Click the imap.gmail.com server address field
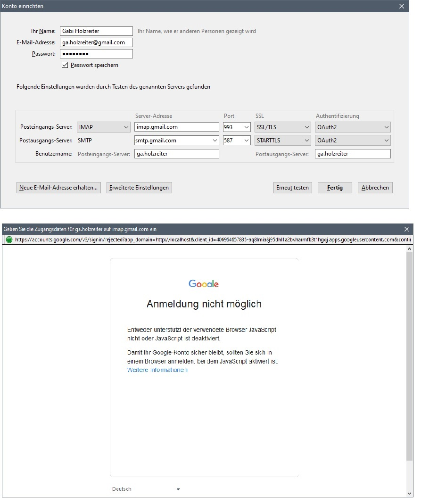Viewport: 421px width, 504px height. pos(177,127)
